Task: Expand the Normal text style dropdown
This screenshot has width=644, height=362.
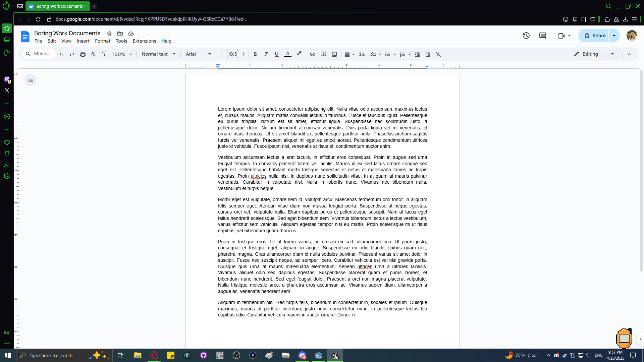Action: pos(158,54)
